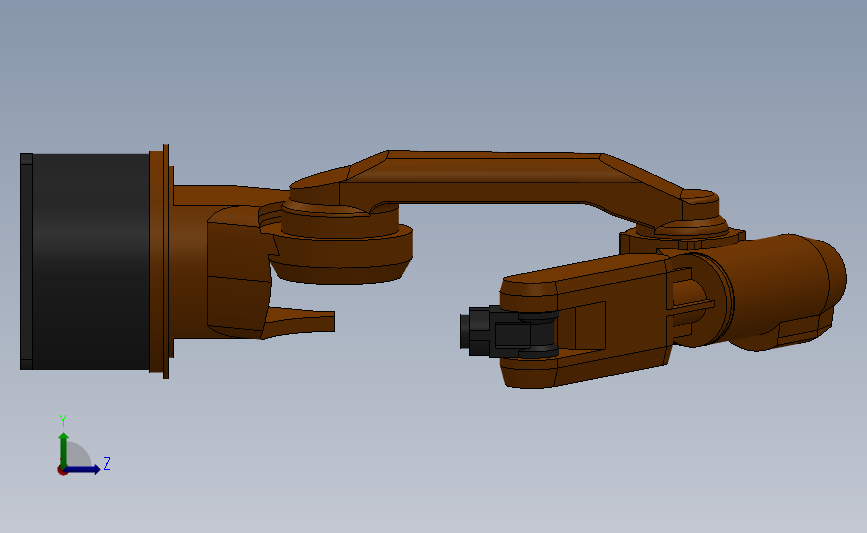This screenshot has width=867, height=533.
Task: Select the black cylindrical base of the robot
Action: point(85,262)
